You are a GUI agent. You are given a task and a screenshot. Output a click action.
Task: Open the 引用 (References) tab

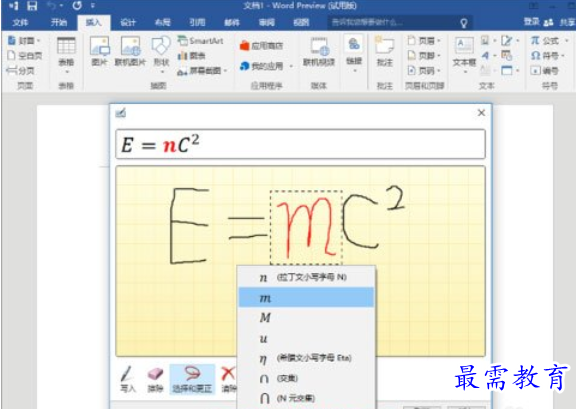pyautogui.click(x=197, y=23)
